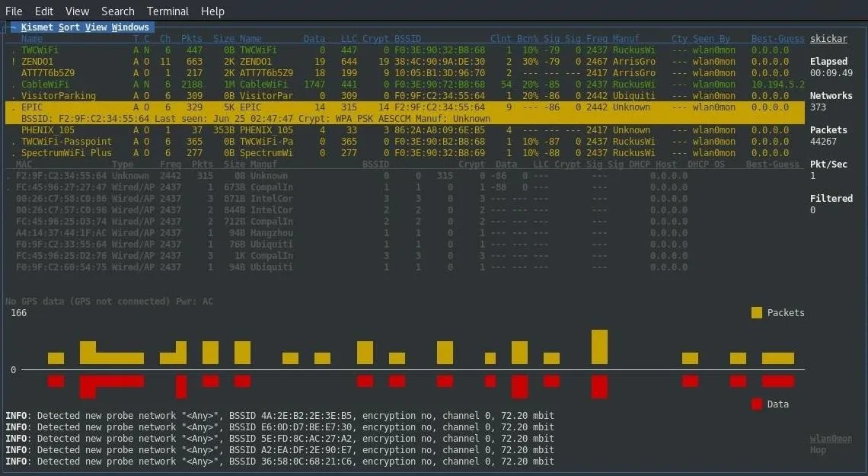The height and width of the screenshot is (476, 868).
Task: Select the SpectrumWiFi Plus network row
Action: (404, 153)
